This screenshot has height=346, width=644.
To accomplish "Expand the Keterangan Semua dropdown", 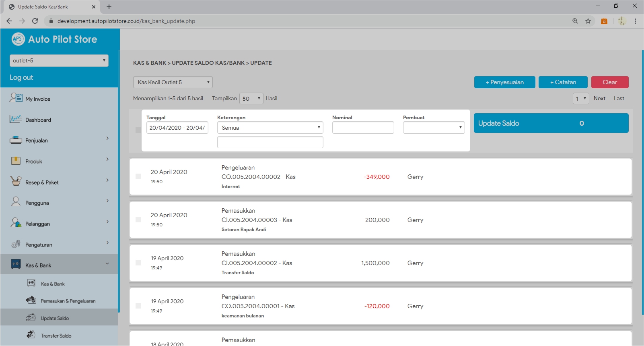I will [x=270, y=128].
